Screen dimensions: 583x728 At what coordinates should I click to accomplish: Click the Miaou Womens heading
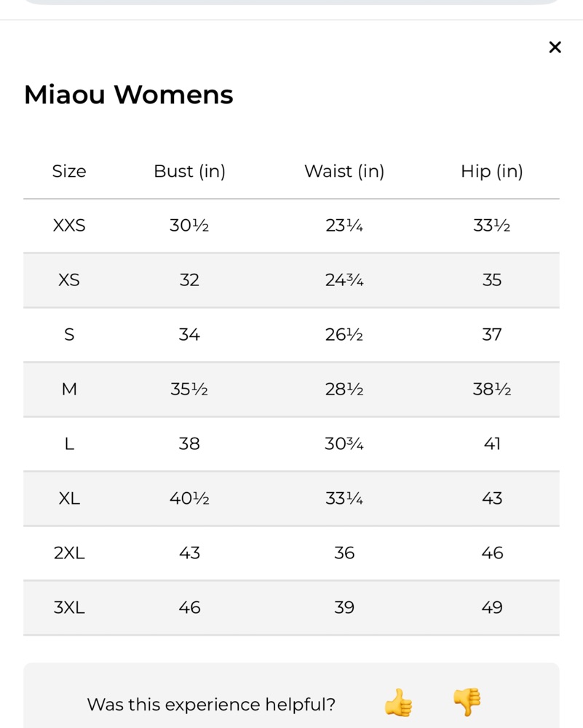[x=129, y=95]
